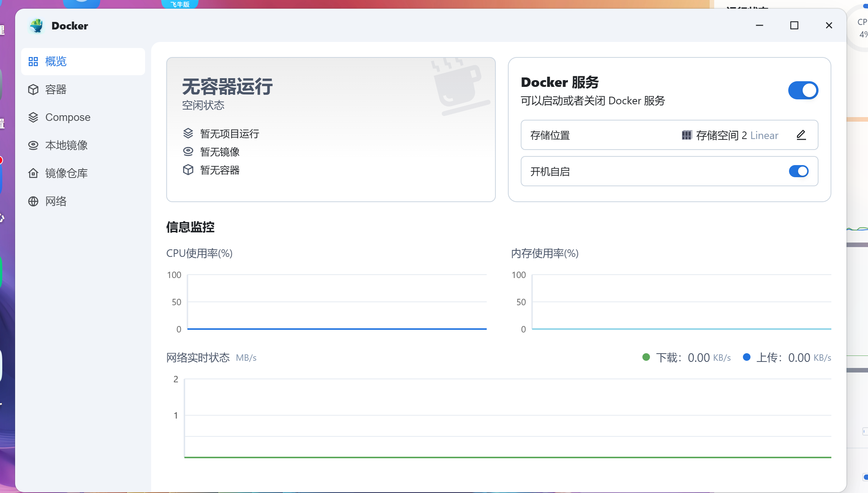Screen dimensions: 868x493
Task: Turn off 开机自启 auto-start
Action: (x=799, y=171)
